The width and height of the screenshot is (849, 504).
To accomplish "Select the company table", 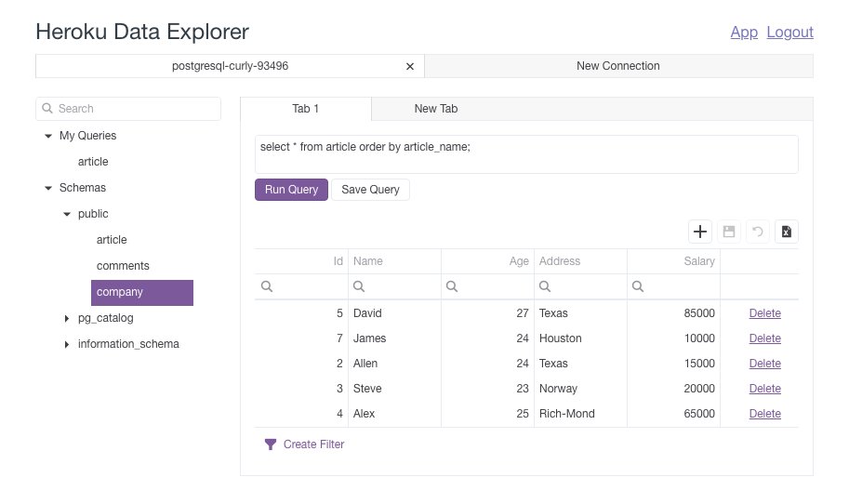I will pyautogui.click(x=142, y=292).
